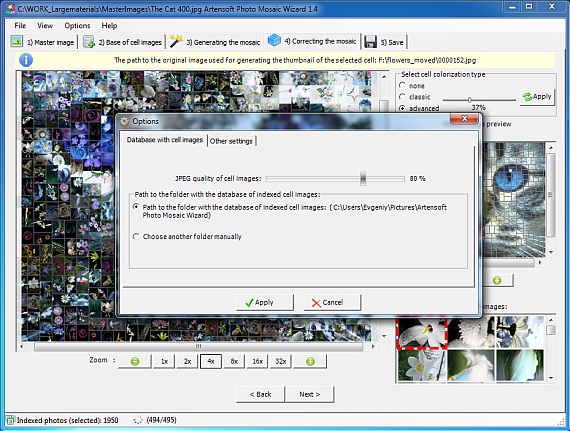Select the 'none' colorization radio button
570x431 pixels.
402,85
